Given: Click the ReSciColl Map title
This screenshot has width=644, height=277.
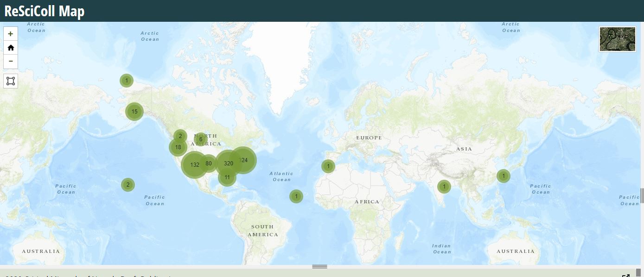Looking at the screenshot, I should (45, 11).
